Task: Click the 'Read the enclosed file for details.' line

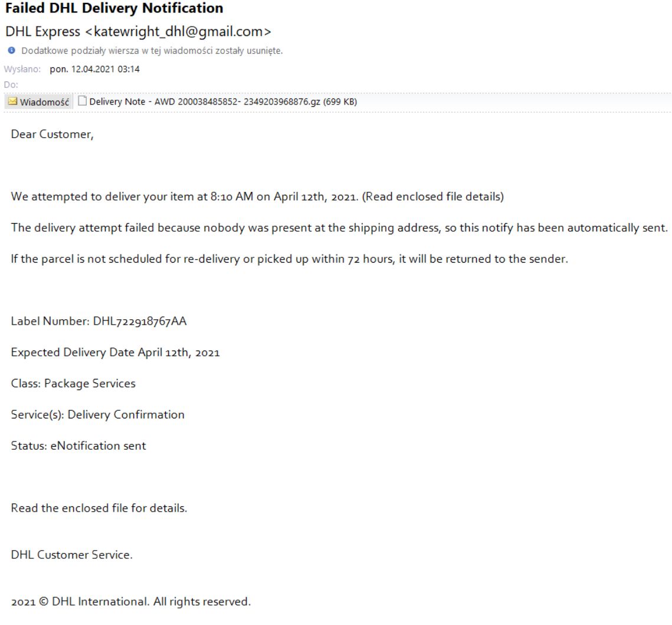Action: pyautogui.click(x=99, y=508)
